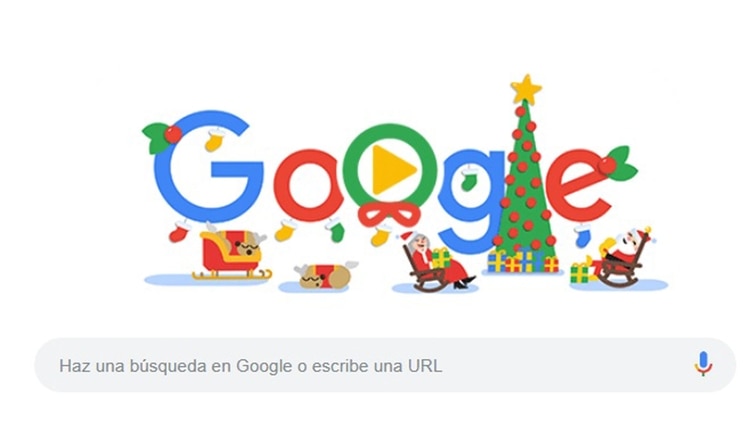Click Santa's red sleigh with sleeping reindeer
Image resolution: width=750 pixels, height=422 pixels.
[232, 254]
